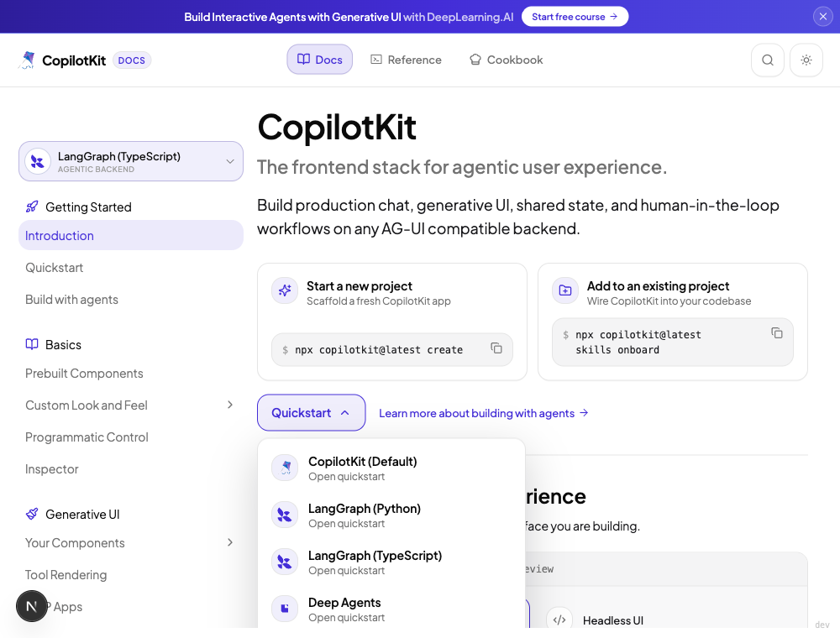The image size is (840, 638).
Task: Click the Generative UI paintbrush icon
Action: pyautogui.click(x=32, y=514)
